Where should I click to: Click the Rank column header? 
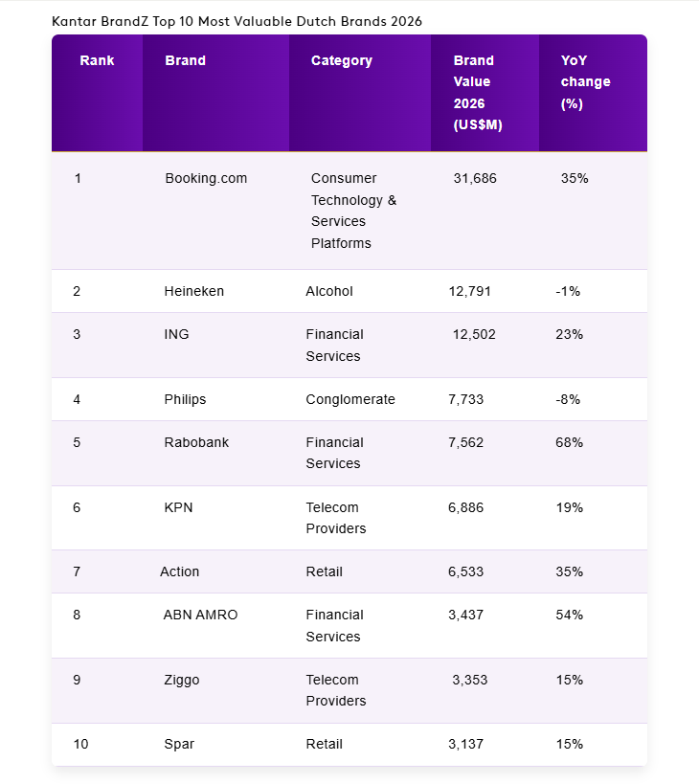coord(97,60)
